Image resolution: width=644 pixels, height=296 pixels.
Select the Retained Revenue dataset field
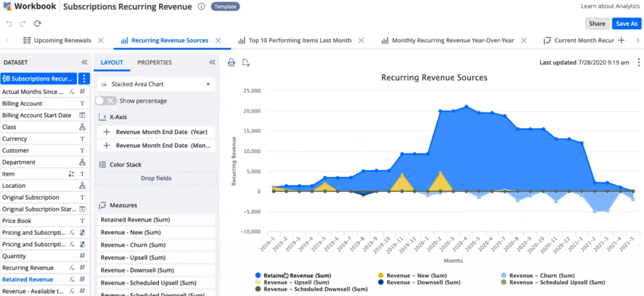click(26, 280)
